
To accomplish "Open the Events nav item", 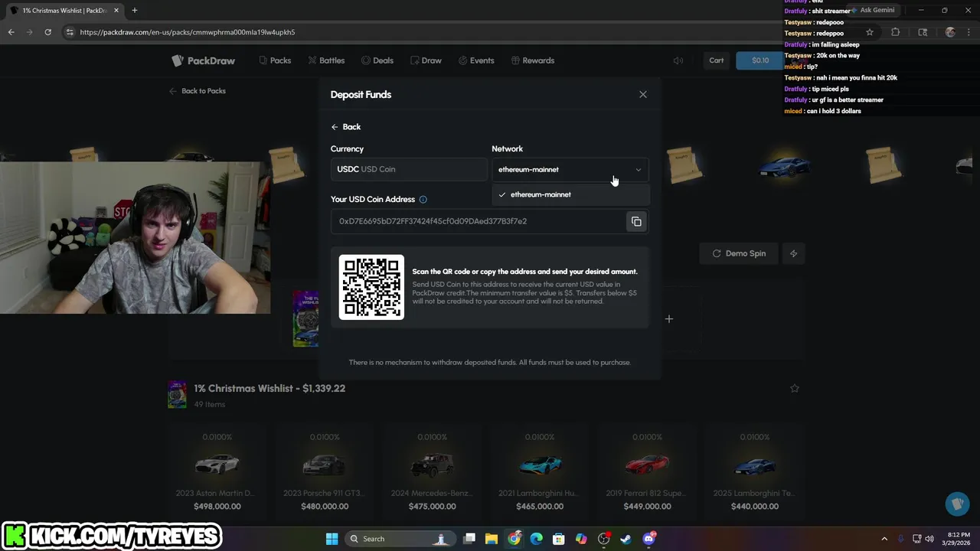I will pyautogui.click(x=476, y=60).
